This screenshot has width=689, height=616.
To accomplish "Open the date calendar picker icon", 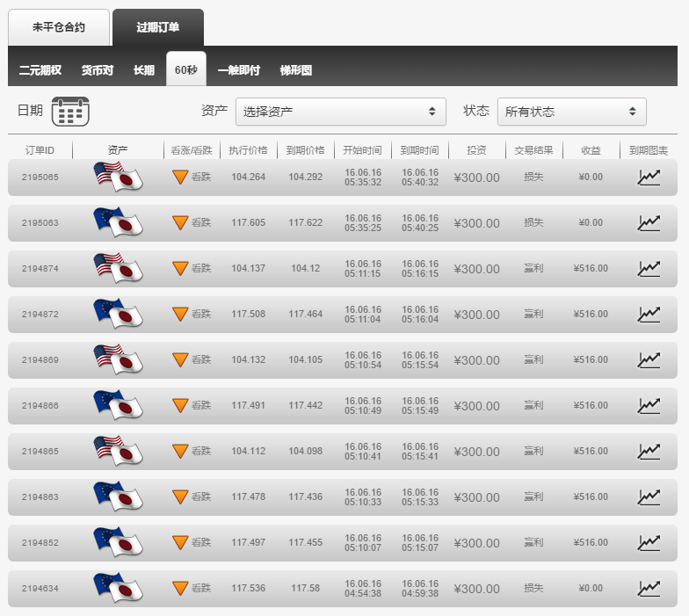I will [70, 112].
